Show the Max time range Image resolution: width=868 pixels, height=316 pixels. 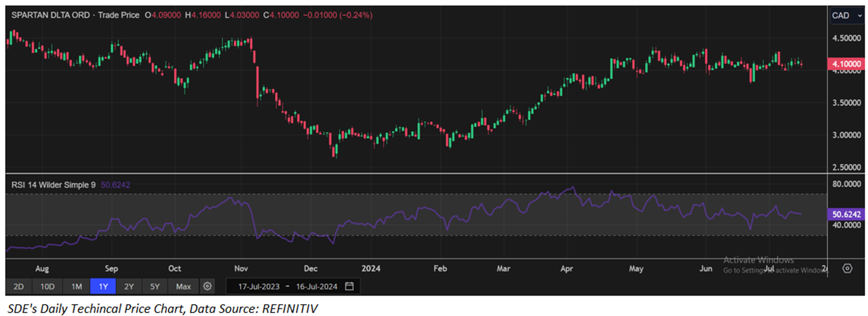183,286
